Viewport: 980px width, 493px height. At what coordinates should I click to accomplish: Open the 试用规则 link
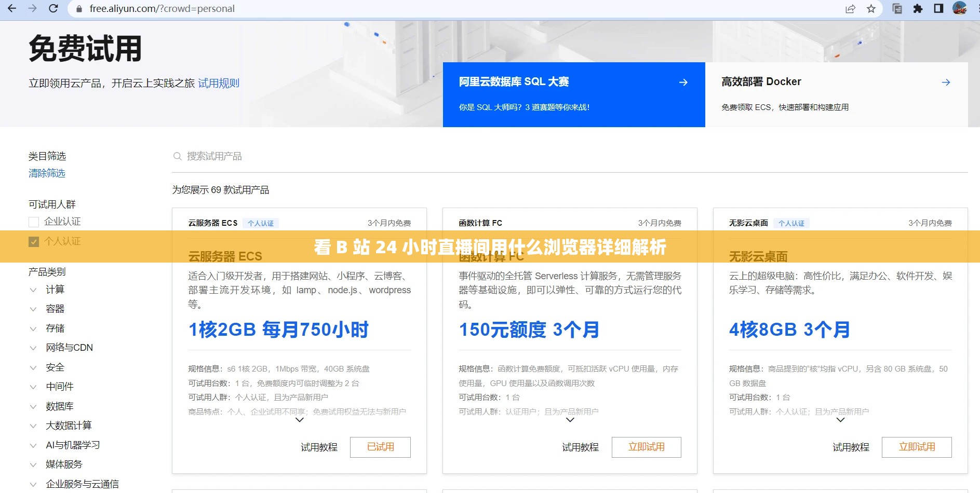coord(219,83)
